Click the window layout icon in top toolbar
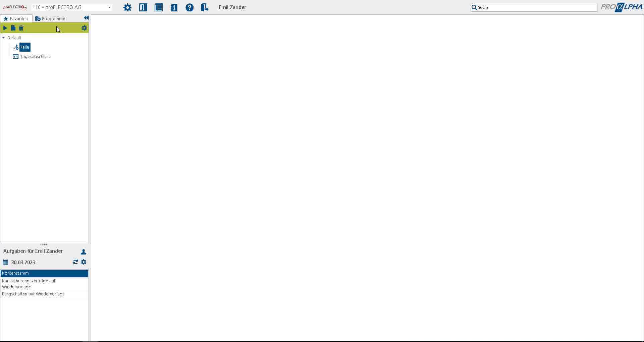Image resolution: width=644 pixels, height=342 pixels. [x=159, y=7]
